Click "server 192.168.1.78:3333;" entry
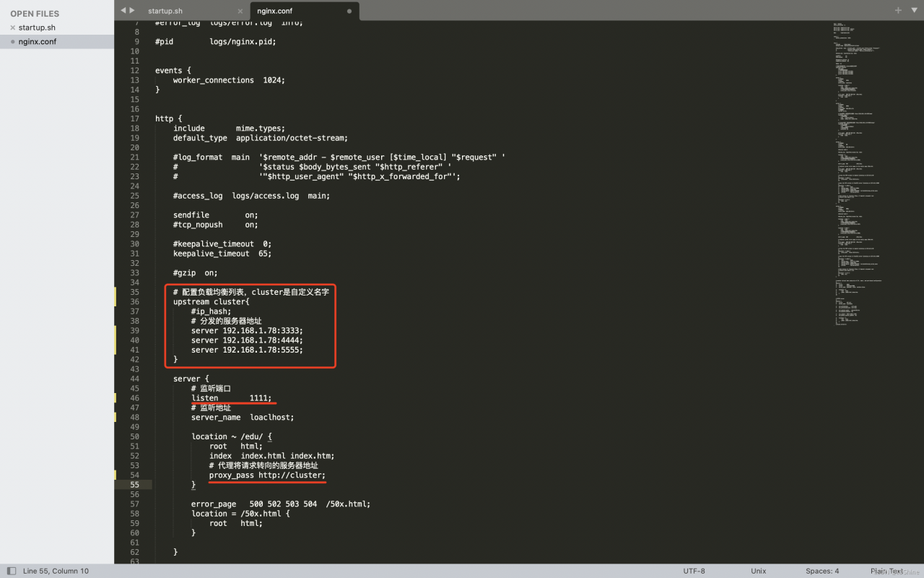The image size is (924, 578). point(247,331)
